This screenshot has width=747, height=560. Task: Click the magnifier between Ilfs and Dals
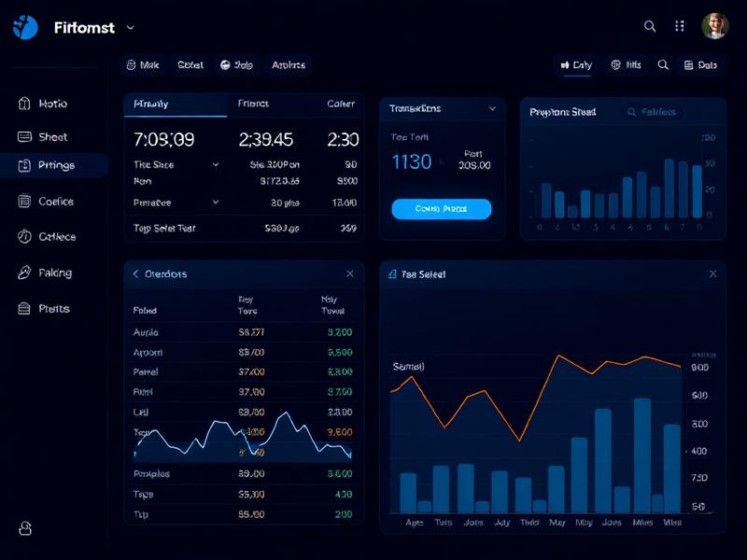(663, 64)
